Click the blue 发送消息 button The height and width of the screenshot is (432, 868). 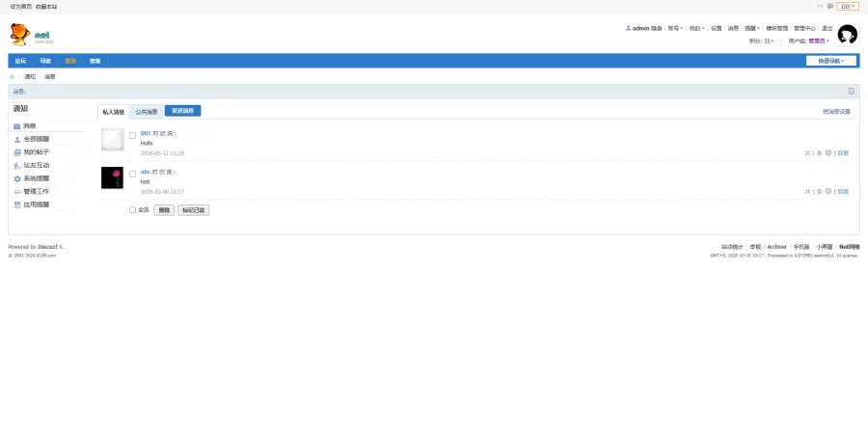(182, 111)
